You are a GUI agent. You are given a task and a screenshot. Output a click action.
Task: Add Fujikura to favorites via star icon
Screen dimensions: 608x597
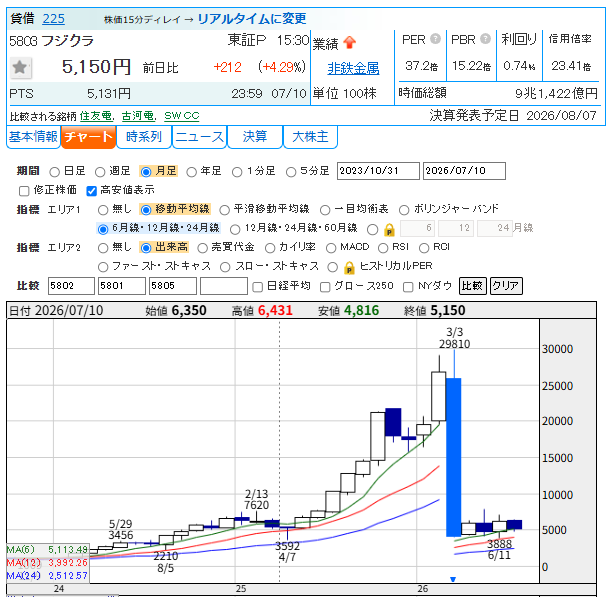(20, 67)
